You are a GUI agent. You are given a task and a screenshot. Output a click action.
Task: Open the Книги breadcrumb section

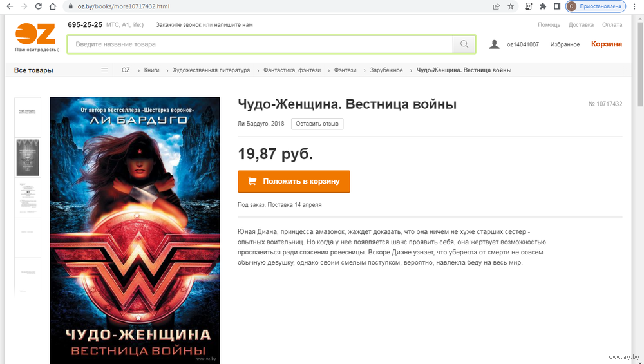coord(151,70)
